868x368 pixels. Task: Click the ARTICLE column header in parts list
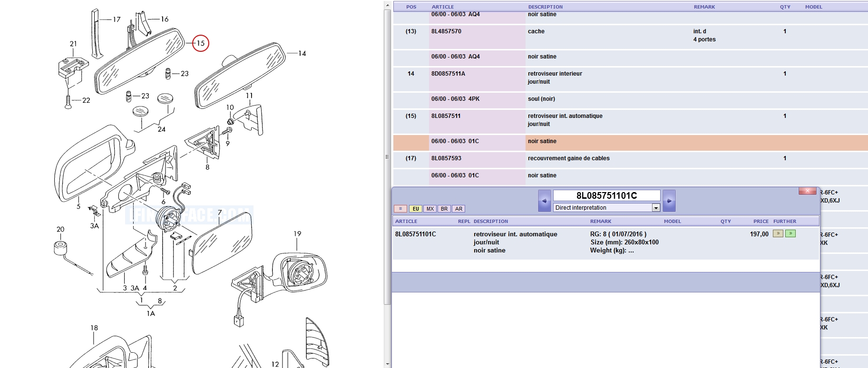click(442, 7)
